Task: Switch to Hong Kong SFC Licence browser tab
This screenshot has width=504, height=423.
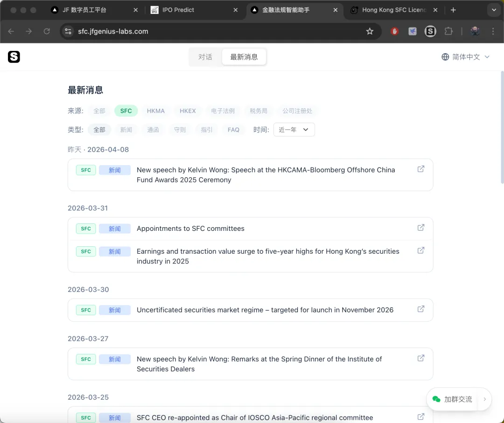Action: (394, 10)
